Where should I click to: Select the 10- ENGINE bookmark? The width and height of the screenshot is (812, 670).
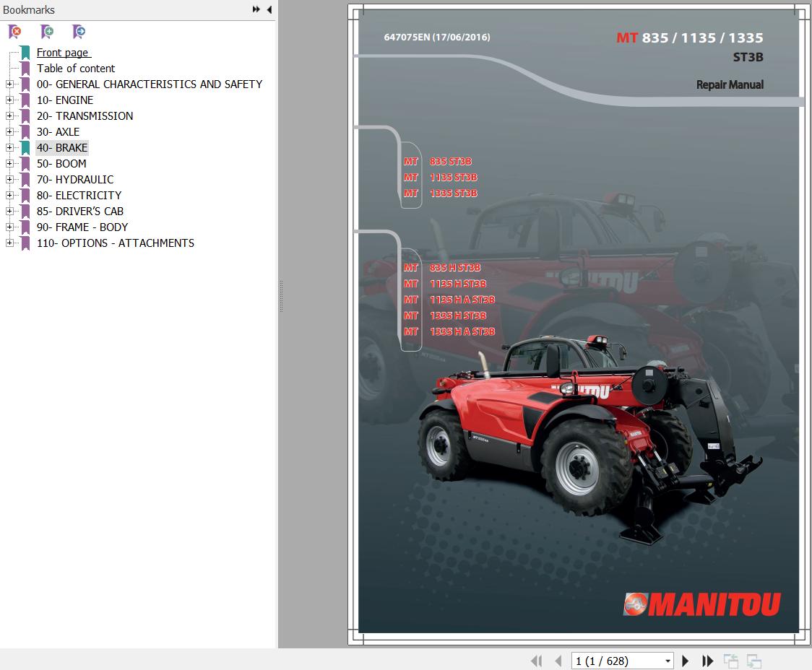(65, 100)
